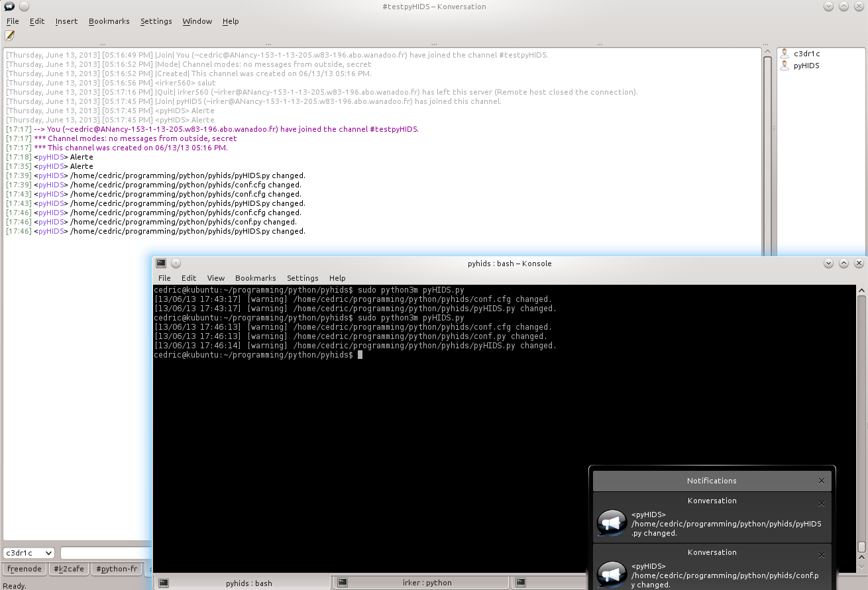This screenshot has width=868, height=590.
Task: Open the Konversation File menu
Action: 13,21
